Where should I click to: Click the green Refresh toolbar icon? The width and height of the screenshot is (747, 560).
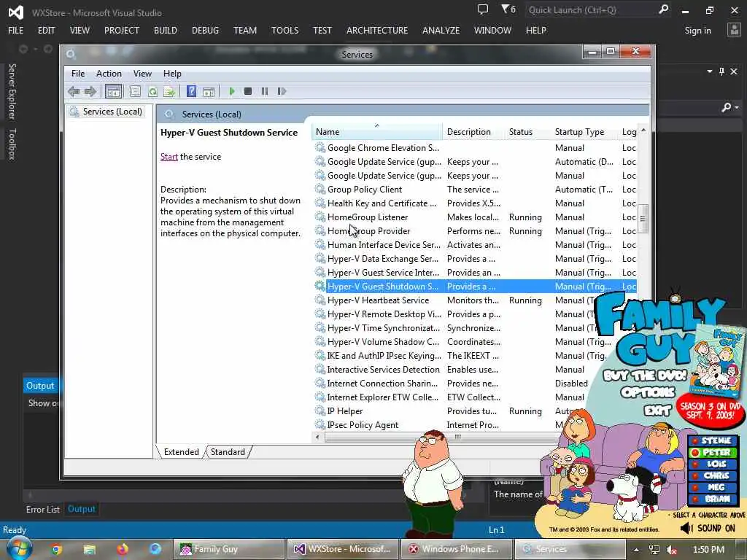[x=152, y=91]
